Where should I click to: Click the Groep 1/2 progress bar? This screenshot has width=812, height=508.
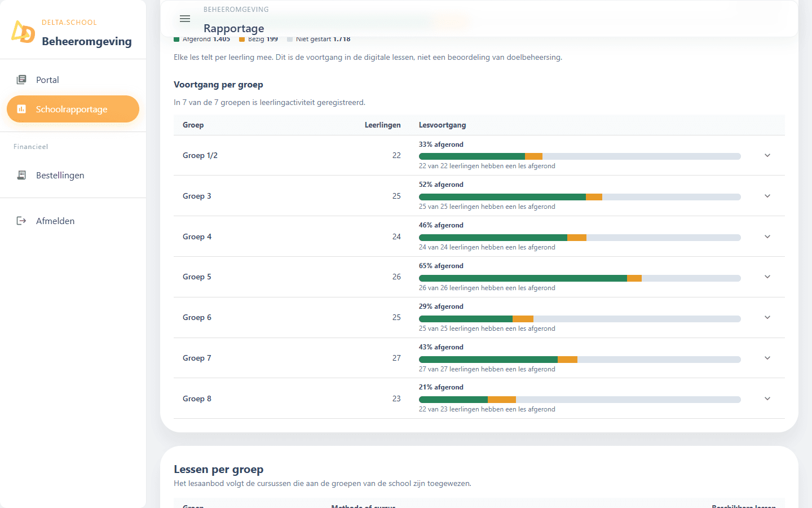580,156
